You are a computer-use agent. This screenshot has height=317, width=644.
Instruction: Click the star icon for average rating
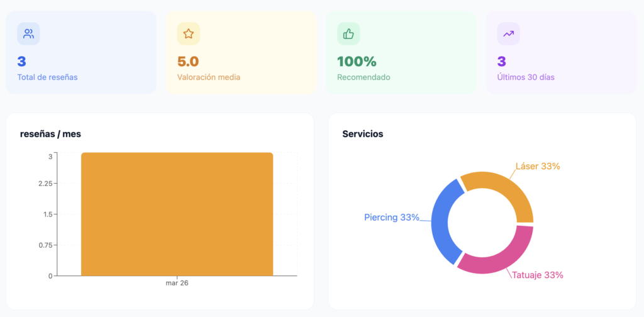point(188,34)
